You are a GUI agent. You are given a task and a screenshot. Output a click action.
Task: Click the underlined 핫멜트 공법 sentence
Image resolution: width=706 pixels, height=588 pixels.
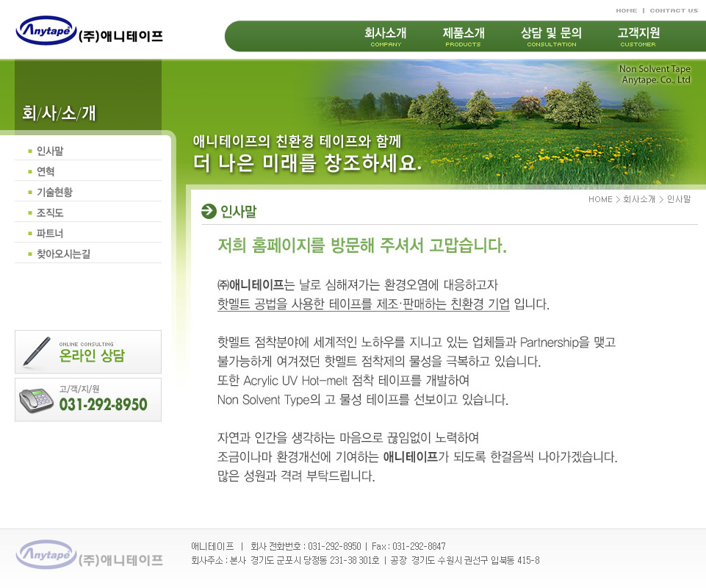coord(364,304)
